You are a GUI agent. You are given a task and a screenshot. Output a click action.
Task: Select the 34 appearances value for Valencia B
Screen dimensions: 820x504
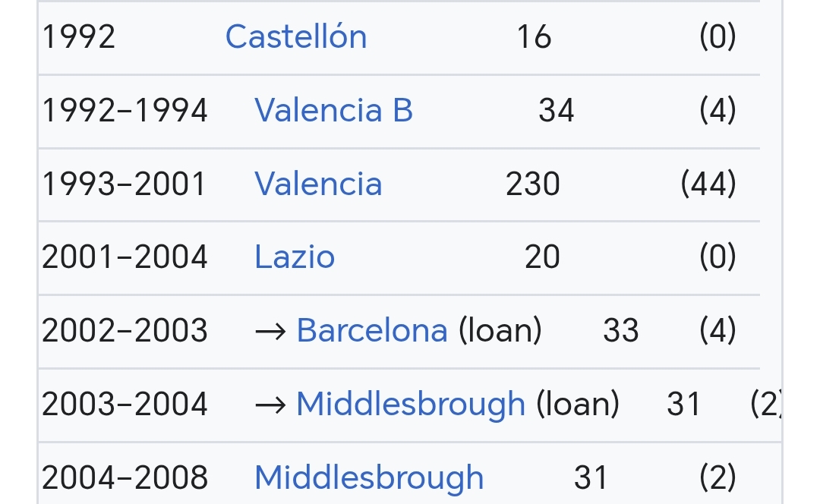coord(557,110)
